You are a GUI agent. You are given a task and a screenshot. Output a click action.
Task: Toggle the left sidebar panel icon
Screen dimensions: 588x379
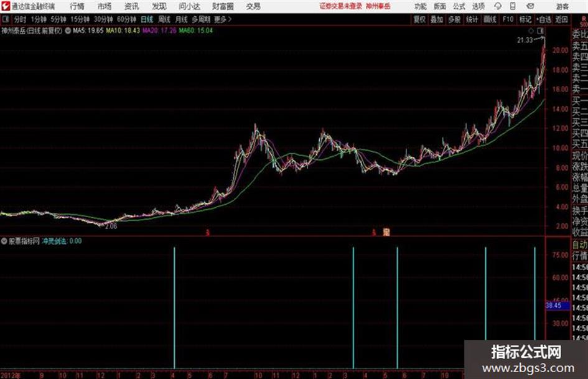[x=6, y=19]
